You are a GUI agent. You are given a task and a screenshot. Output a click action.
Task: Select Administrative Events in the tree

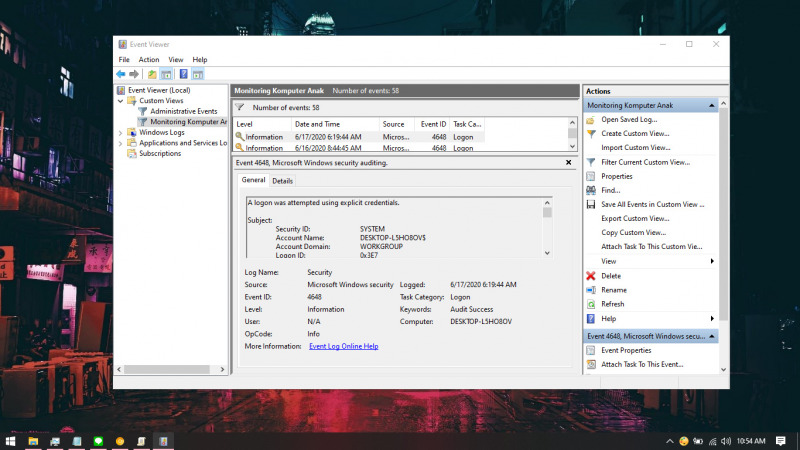click(184, 111)
